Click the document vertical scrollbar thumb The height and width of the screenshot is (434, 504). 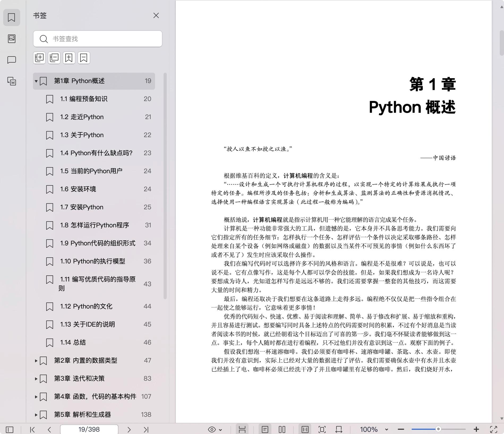[x=501, y=43]
